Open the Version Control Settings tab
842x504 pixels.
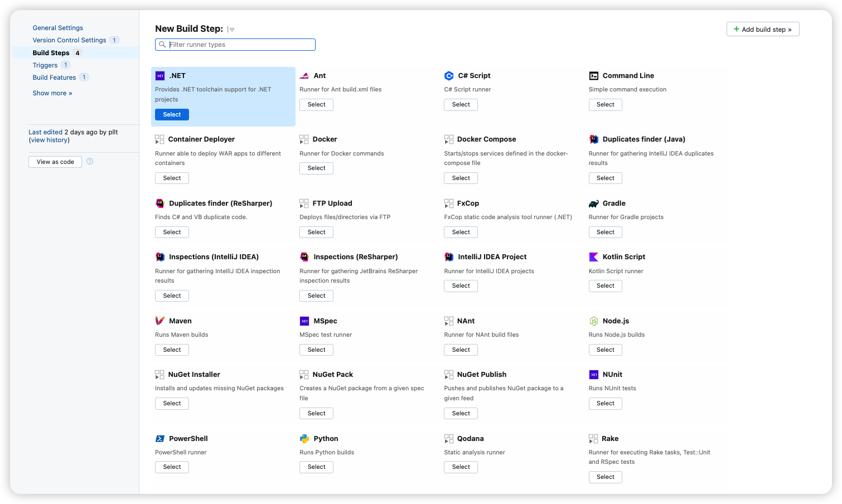(x=69, y=40)
